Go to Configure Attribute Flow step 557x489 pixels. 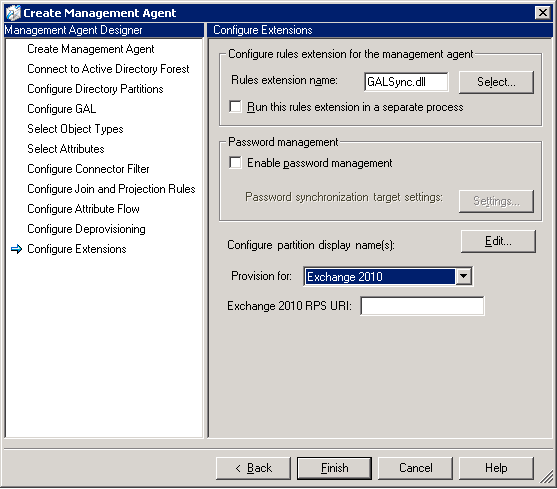[x=83, y=209]
